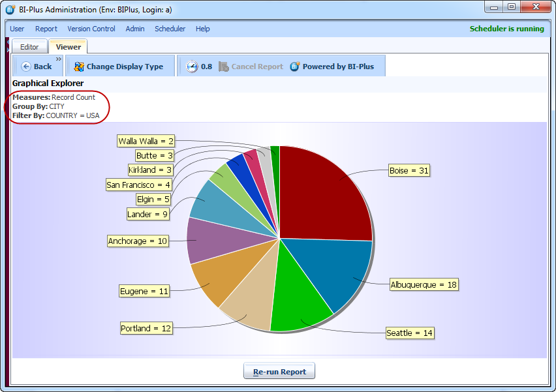
Task: Open the Report menu
Action: pos(46,29)
